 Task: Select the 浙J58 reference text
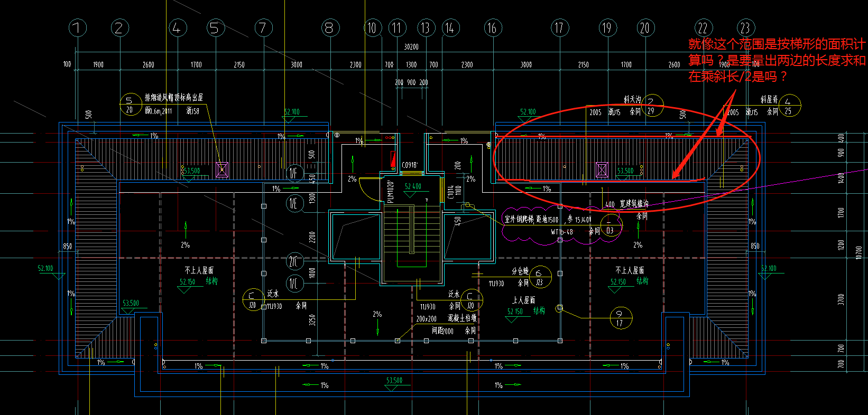193,111
